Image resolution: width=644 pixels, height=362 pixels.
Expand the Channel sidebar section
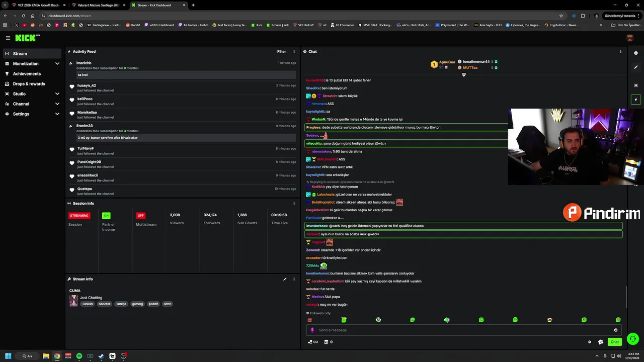click(57, 104)
